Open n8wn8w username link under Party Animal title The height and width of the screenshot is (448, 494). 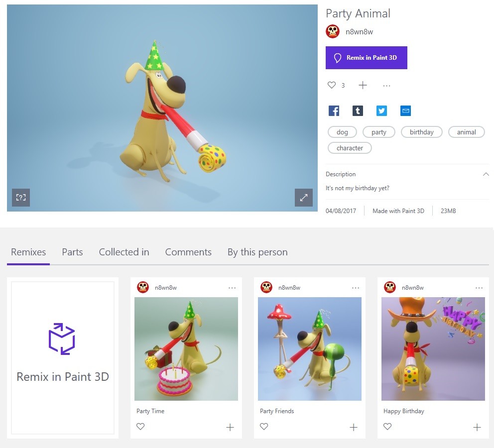[x=359, y=32]
